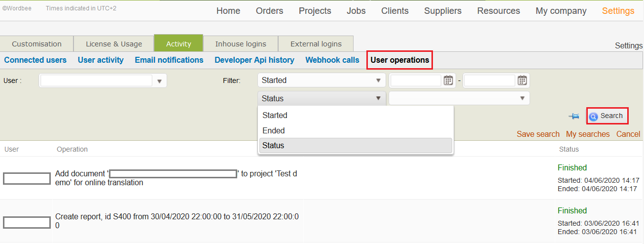Switch to the License & Usage tab
Screen dimensions: 644x244
coord(113,44)
